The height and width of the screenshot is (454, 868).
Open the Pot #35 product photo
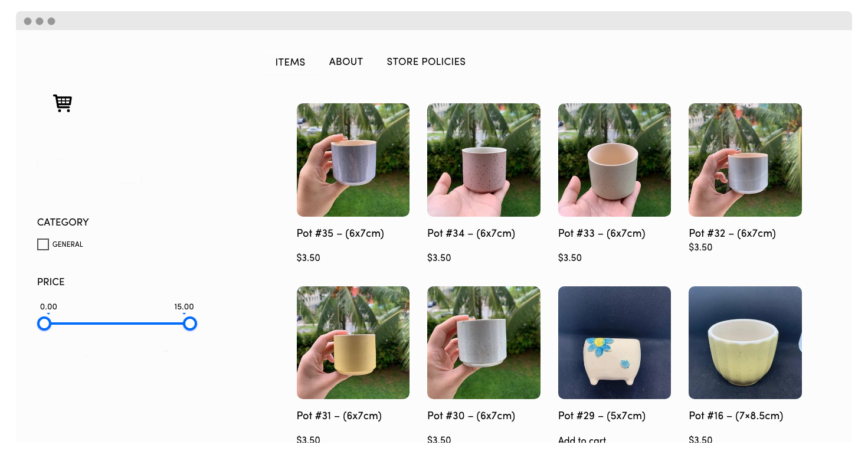[x=353, y=160]
